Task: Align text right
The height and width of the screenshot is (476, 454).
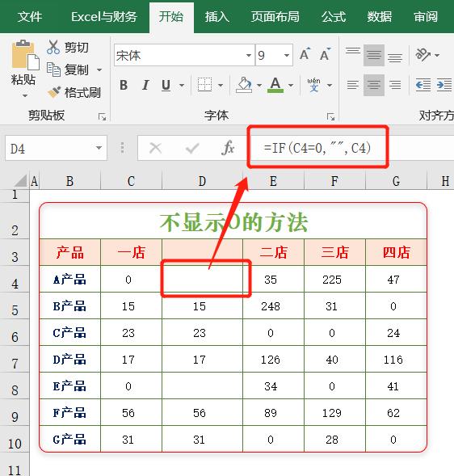Action: 395,85
